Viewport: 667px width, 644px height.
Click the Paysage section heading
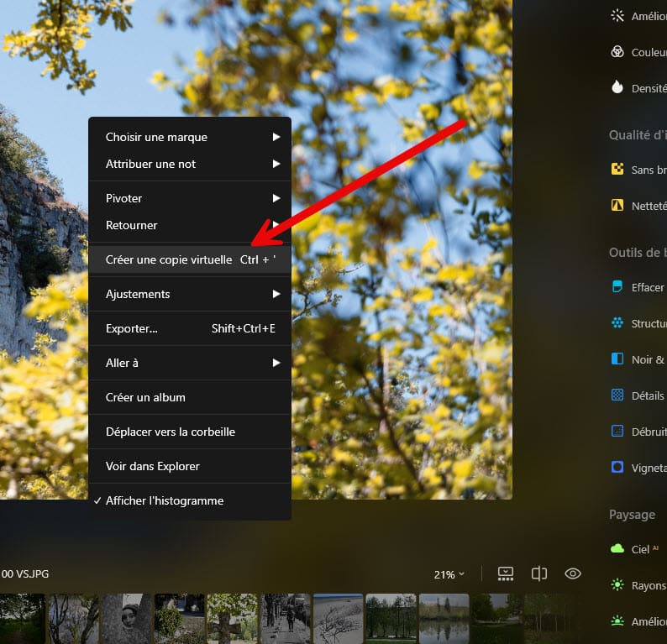point(632,515)
